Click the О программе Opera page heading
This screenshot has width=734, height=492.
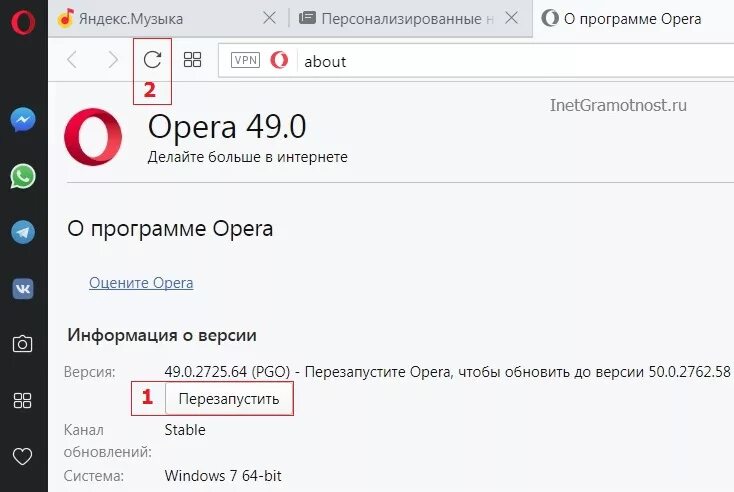pos(170,229)
